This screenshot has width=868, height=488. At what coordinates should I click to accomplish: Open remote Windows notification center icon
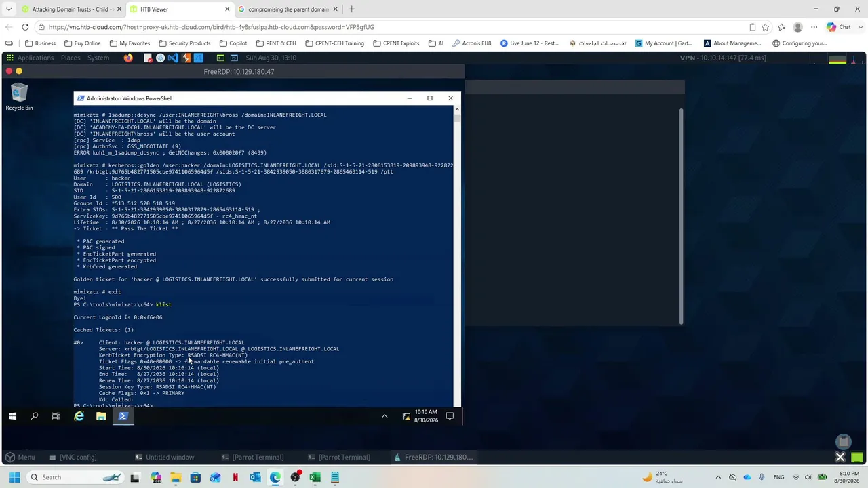click(x=450, y=416)
